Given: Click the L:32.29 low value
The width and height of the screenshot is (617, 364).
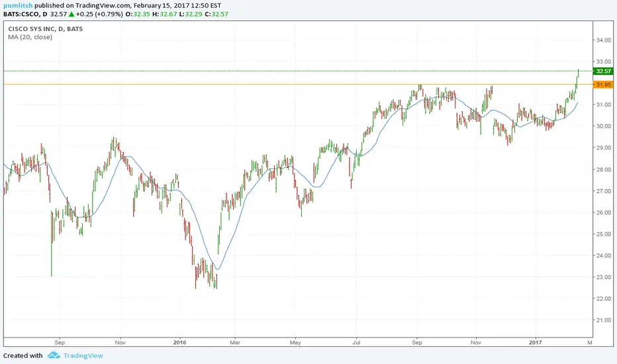Looking at the screenshot, I should pos(191,14).
